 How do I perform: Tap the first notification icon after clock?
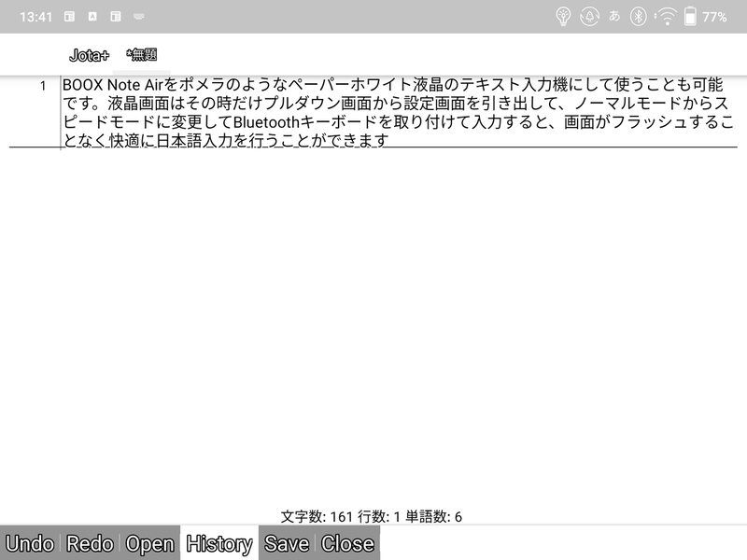(x=69, y=17)
